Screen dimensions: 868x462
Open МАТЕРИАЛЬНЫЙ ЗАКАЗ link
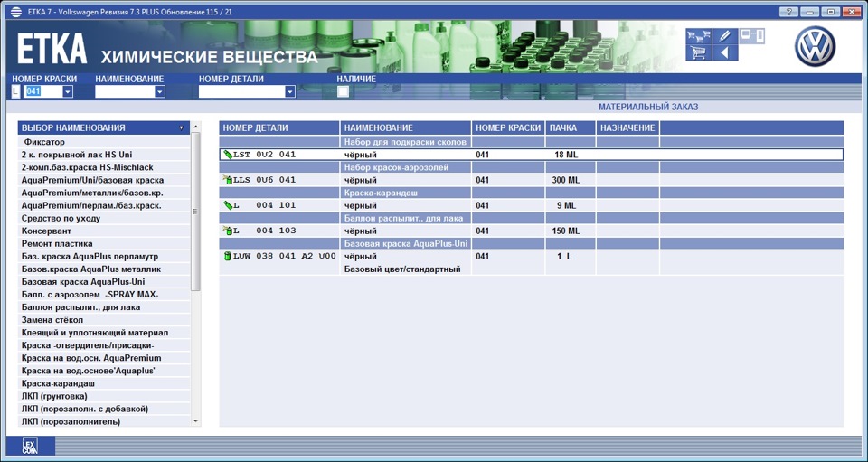click(648, 107)
